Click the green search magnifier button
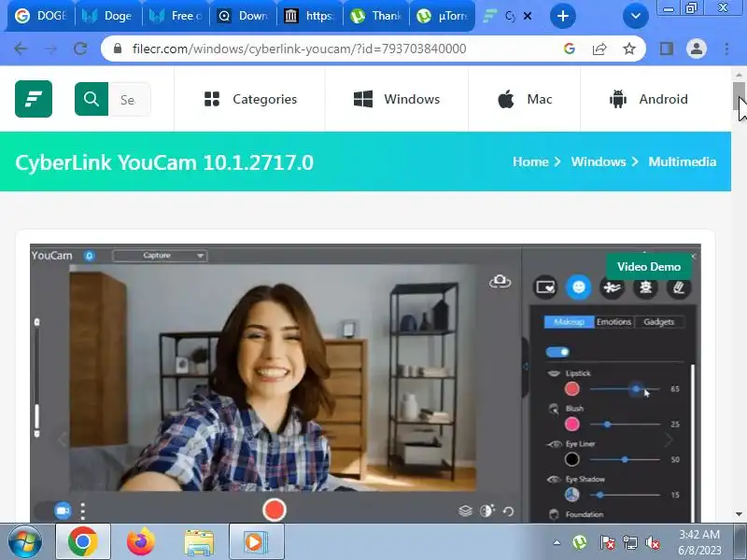Viewport: 747px width, 560px height. (x=91, y=99)
